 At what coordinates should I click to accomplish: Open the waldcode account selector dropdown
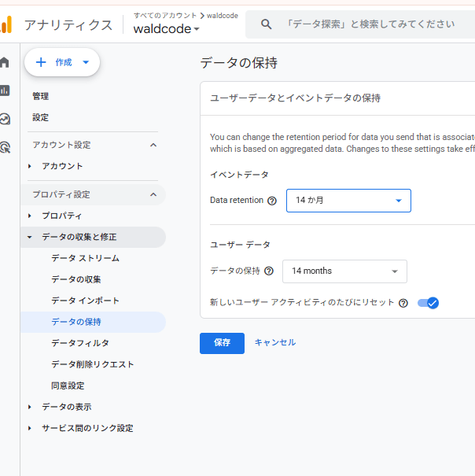[x=166, y=29]
